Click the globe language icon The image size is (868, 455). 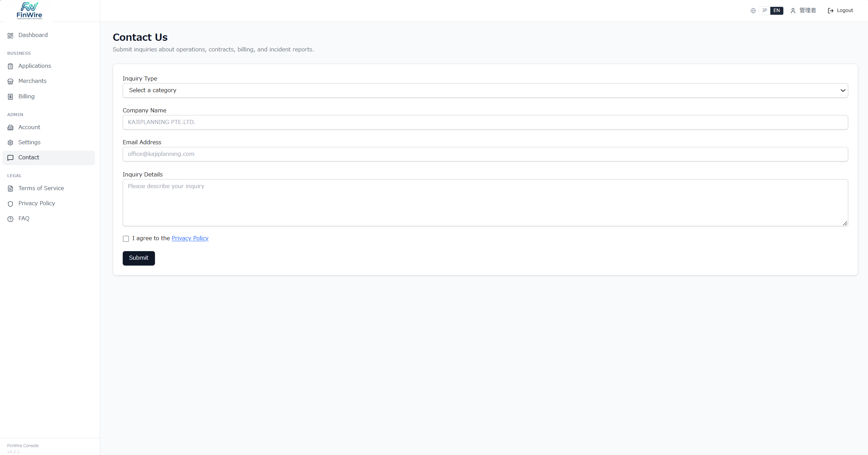pyautogui.click(x=753, y=11)
